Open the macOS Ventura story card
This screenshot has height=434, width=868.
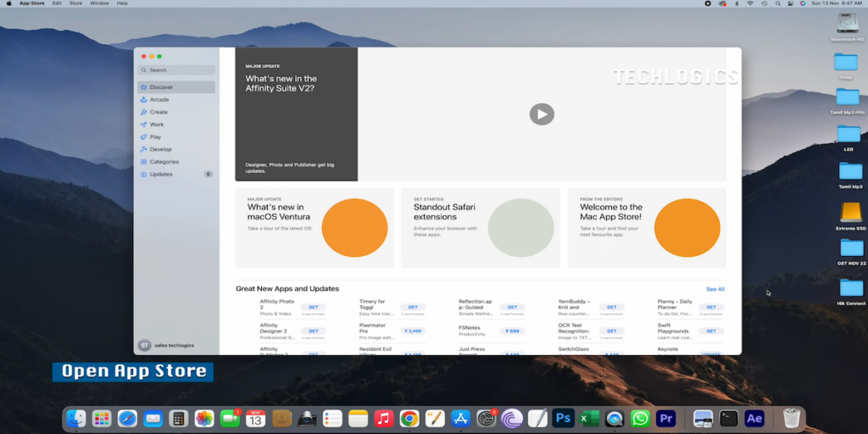[314, 227]
